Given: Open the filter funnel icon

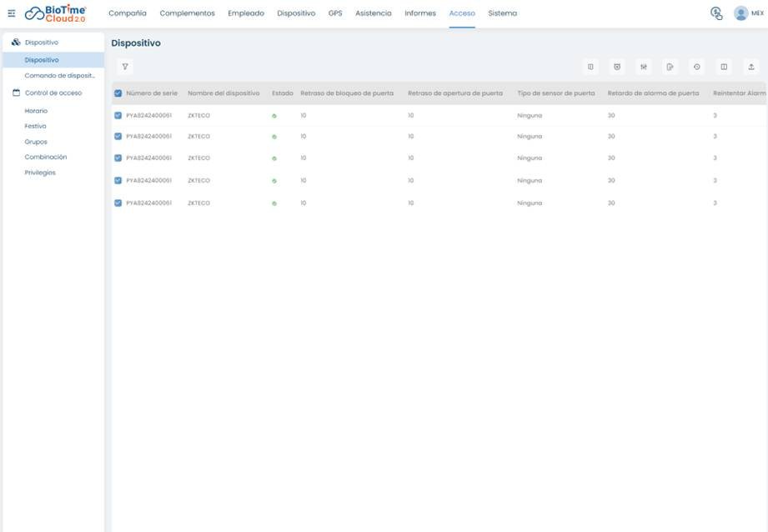Looking at the screenshot, I should pos(125,67).
